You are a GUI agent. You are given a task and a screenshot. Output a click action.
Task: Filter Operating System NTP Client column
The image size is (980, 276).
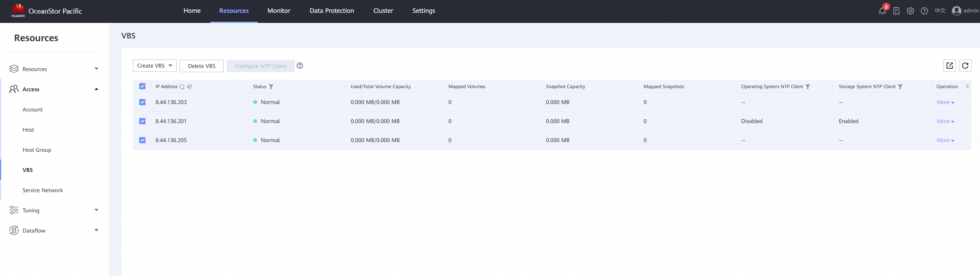coord(808,87)
